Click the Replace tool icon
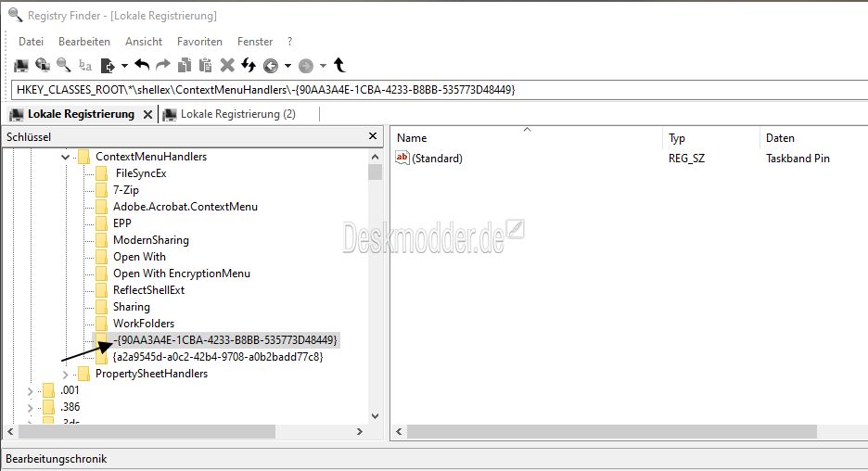 pos(84,66)
